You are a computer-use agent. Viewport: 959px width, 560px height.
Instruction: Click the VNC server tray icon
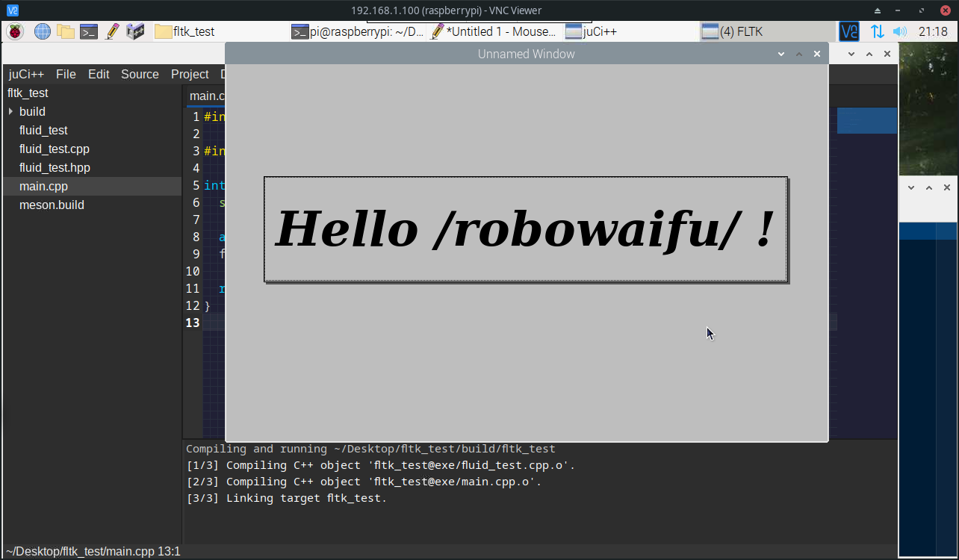coord(849,31)
